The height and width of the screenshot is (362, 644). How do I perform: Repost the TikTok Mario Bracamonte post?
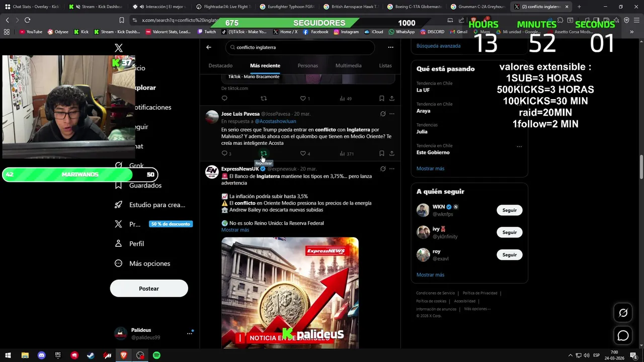coord(263,99)
